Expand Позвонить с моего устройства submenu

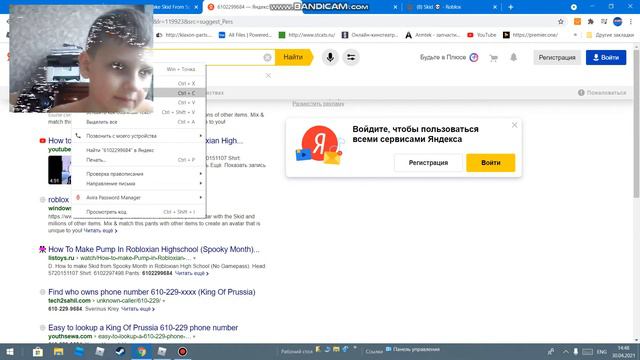click(139, 136)
